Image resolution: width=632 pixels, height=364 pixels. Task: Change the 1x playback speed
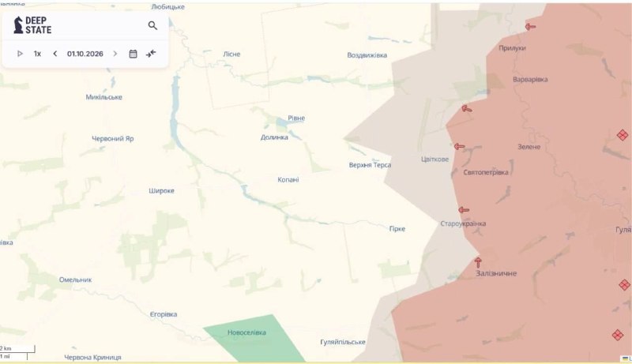[x=37, y=54]
